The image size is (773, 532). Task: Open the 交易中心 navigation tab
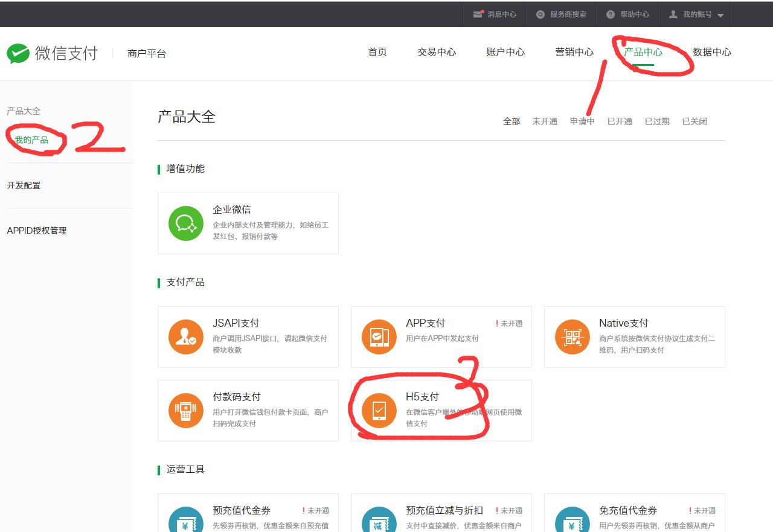coord(437,52)
